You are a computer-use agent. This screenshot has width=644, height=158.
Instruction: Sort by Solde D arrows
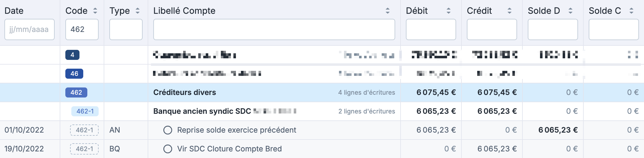(x=570, y=11)
